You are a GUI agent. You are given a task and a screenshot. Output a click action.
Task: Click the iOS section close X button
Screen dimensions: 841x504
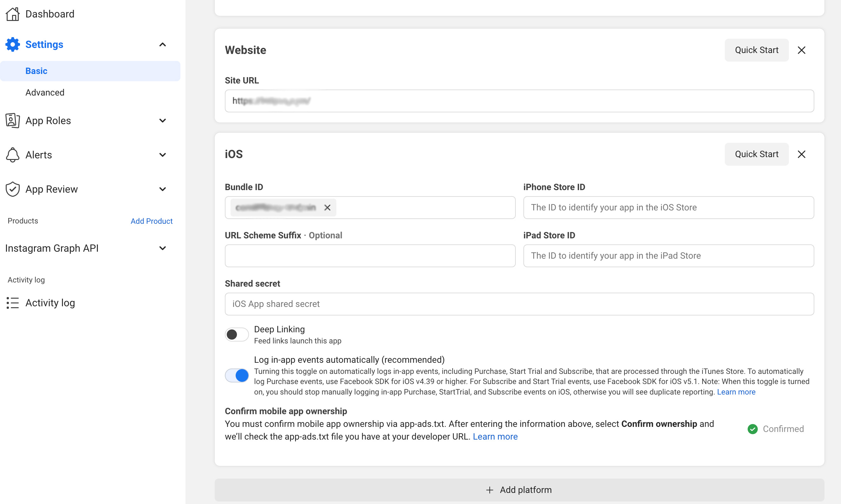pos(801,154)
